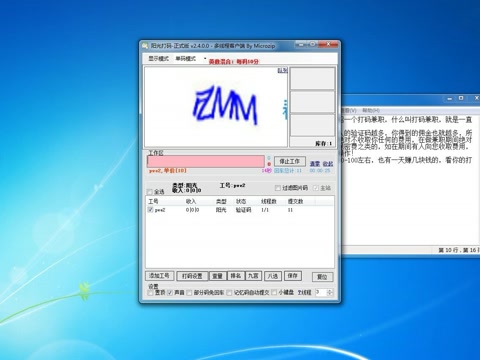Enable the 置顶 always-on-top checkbox
Screen dimensions: 480x360
150,293
